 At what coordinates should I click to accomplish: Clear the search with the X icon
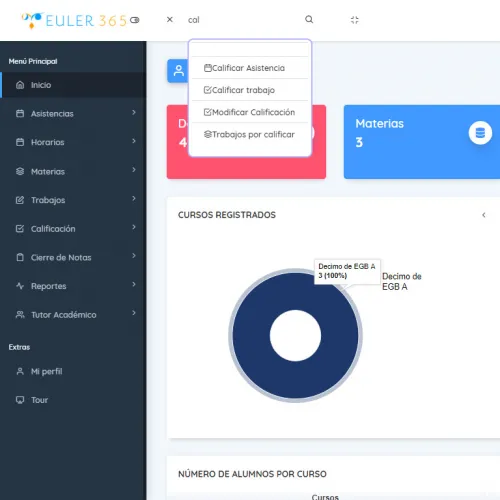[x=170, y=19]
